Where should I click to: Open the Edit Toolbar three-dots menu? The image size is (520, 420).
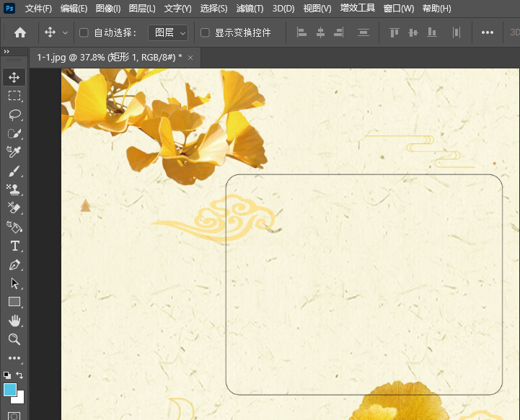(14, 358)
